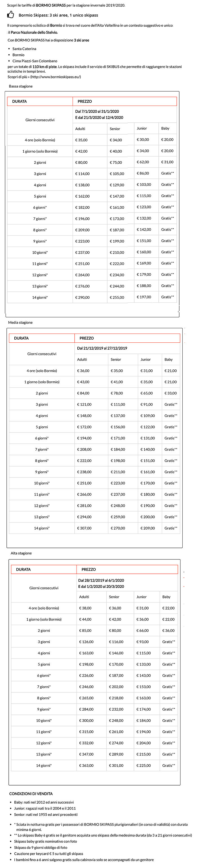Click the "Dal 7/1/2020 al 31/1/2020" date range
The height and width of the screenshot is (868, 197).
pos(97,111)
